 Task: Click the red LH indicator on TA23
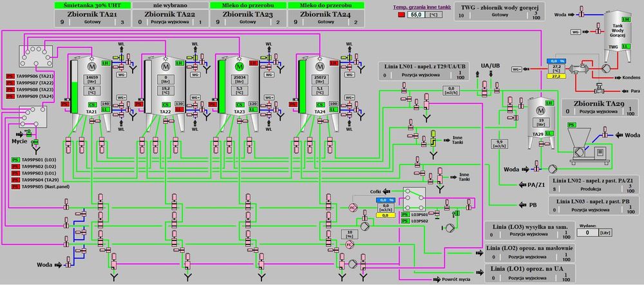[253, 63]
